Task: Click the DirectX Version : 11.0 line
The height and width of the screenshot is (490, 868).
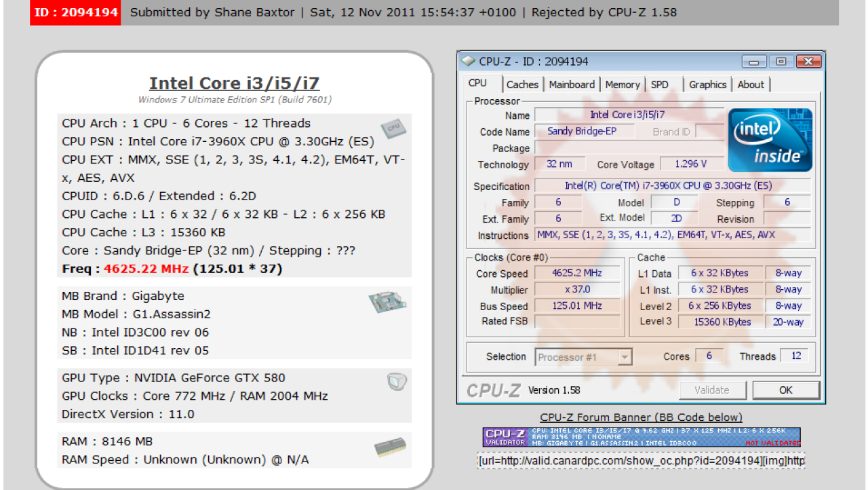Action: click(127, 414)
